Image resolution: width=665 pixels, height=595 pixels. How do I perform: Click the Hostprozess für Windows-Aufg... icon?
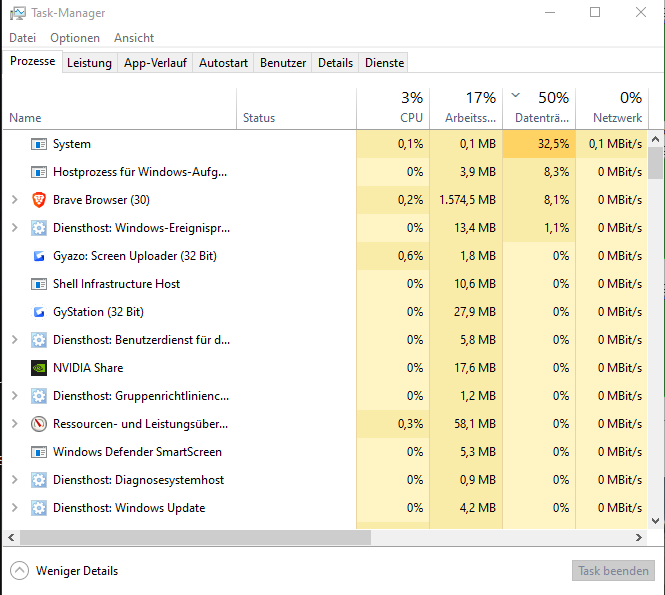click(39, 172)
